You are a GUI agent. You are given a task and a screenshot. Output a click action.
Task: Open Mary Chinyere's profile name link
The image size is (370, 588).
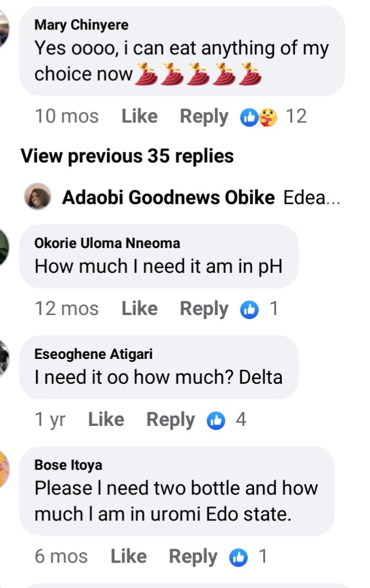click(81, 25)
